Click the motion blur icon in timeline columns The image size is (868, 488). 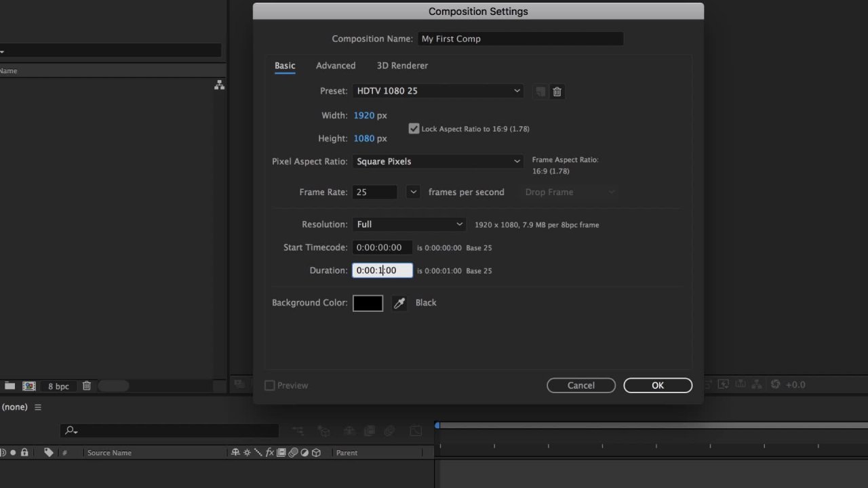(293, 453)
